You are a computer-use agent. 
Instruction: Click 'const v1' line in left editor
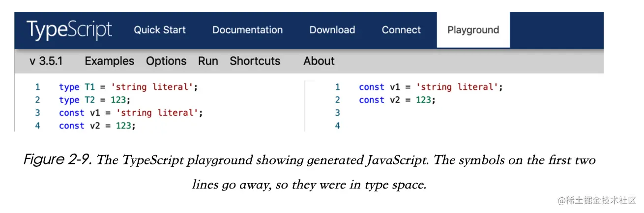click(131, 113)
